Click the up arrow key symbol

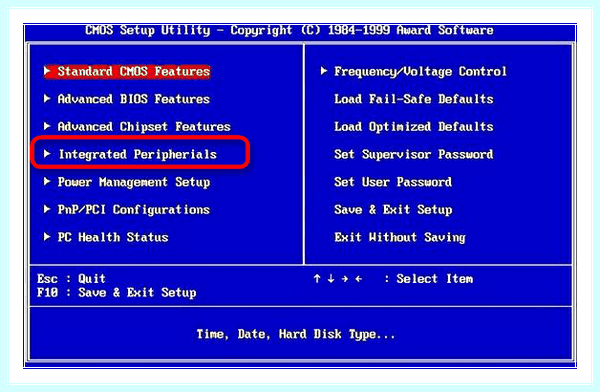(317, 279)
